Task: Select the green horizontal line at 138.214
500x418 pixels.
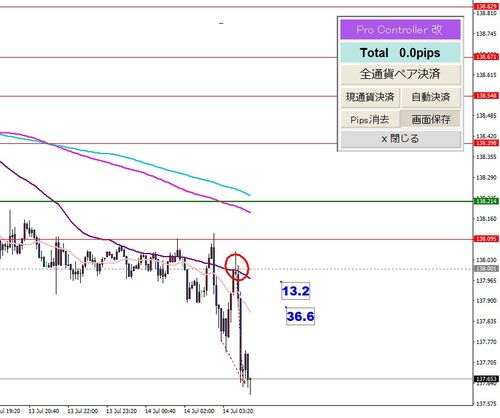Action: [236, 201]
